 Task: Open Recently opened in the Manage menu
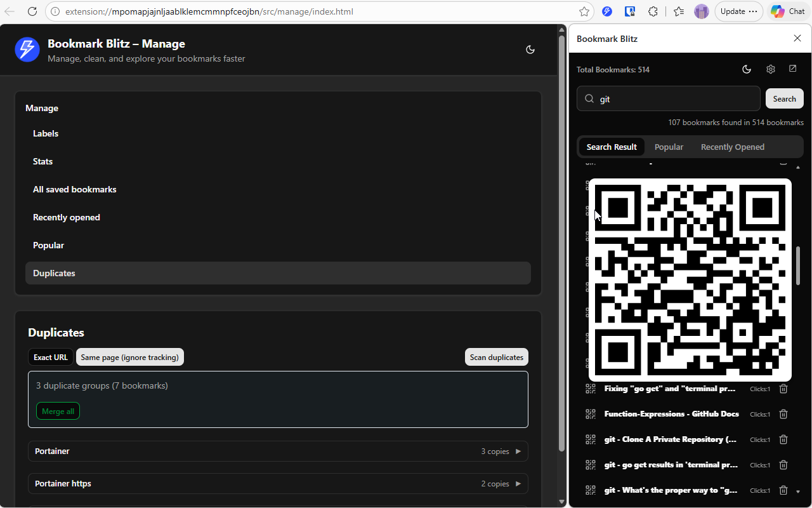[278, 217]
